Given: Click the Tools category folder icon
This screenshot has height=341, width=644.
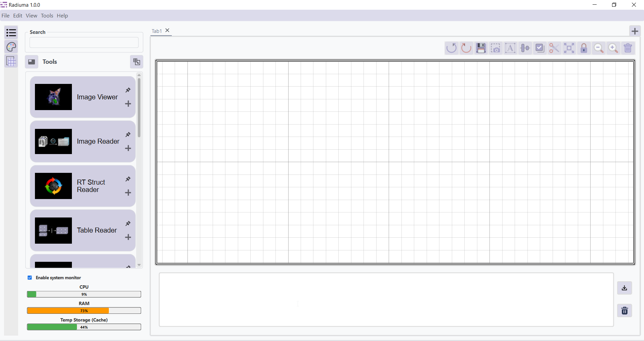Looking at the screenshot, I should point(32,62).
